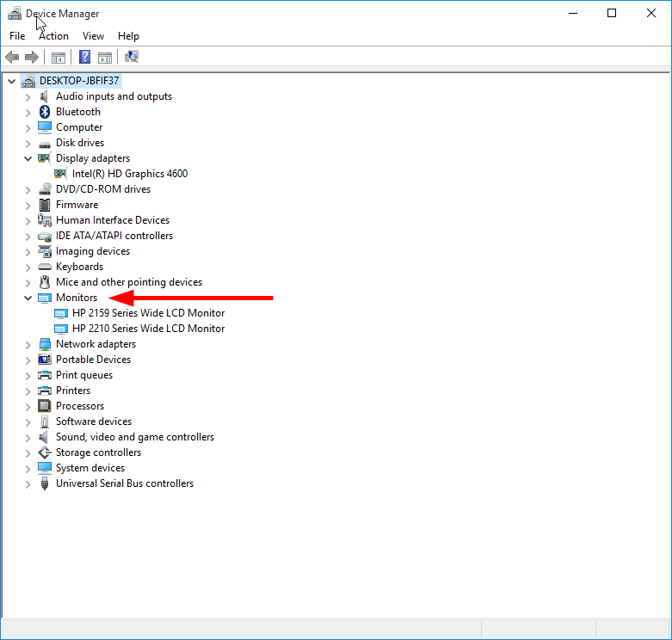Collapse the Display adapters category

tap(28, 158)
